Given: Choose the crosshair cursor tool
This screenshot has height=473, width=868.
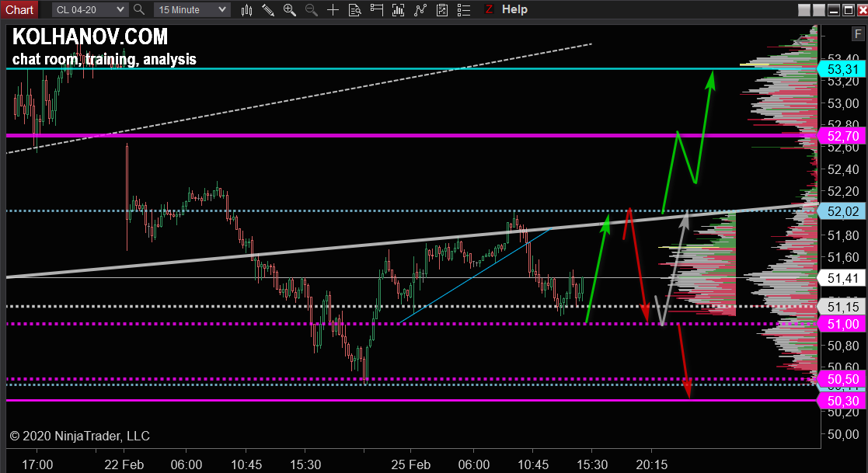Looking at the screenshot, I should 333,9.
